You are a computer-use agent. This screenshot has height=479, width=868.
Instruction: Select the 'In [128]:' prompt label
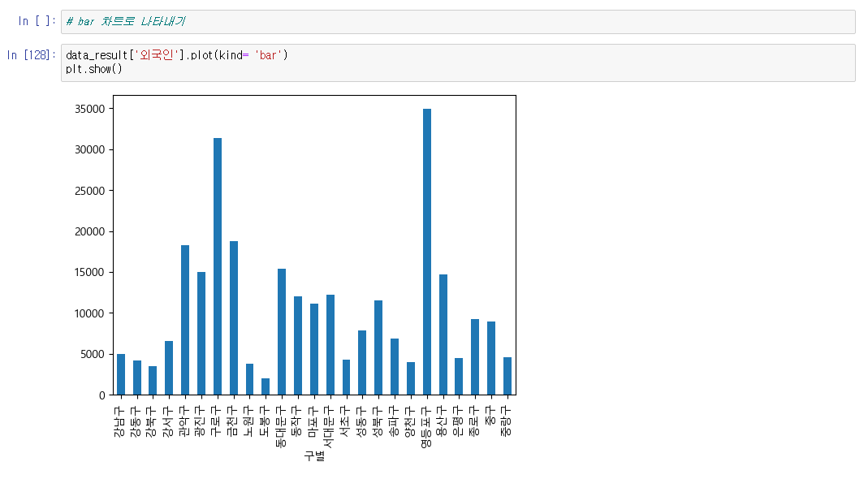(x=31, y=55)
